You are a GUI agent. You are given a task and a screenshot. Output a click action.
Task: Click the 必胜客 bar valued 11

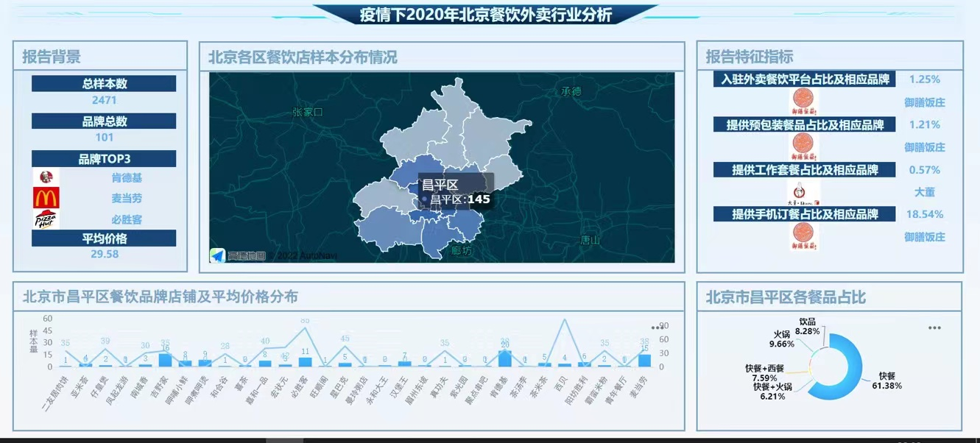coord(305,362)
